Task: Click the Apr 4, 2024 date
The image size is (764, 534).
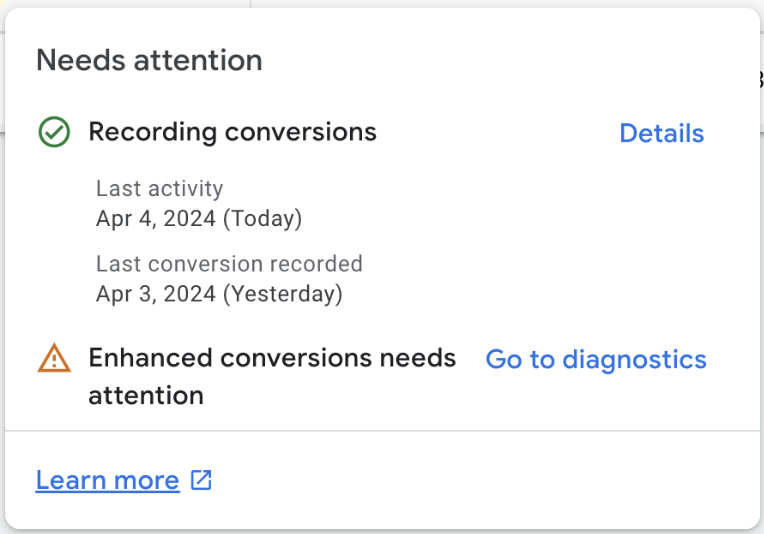Action: click(156, 218)
